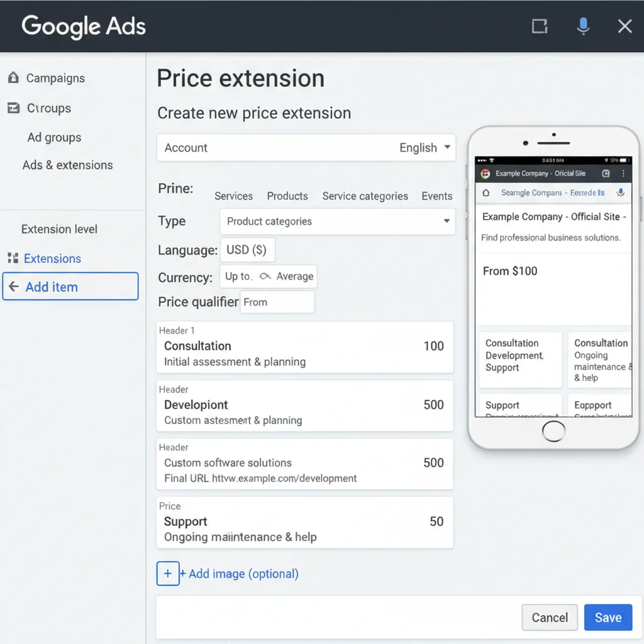Open Extensions in the sidebar
This screenshot has width=644, height=644.
click(52, 258)
